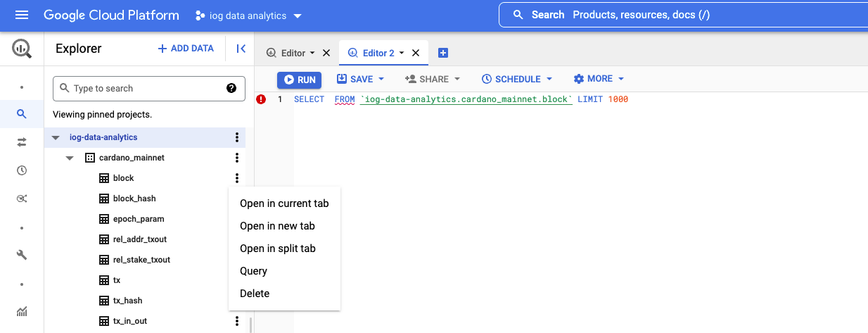Choose Open in current tab

click(284, 203)
